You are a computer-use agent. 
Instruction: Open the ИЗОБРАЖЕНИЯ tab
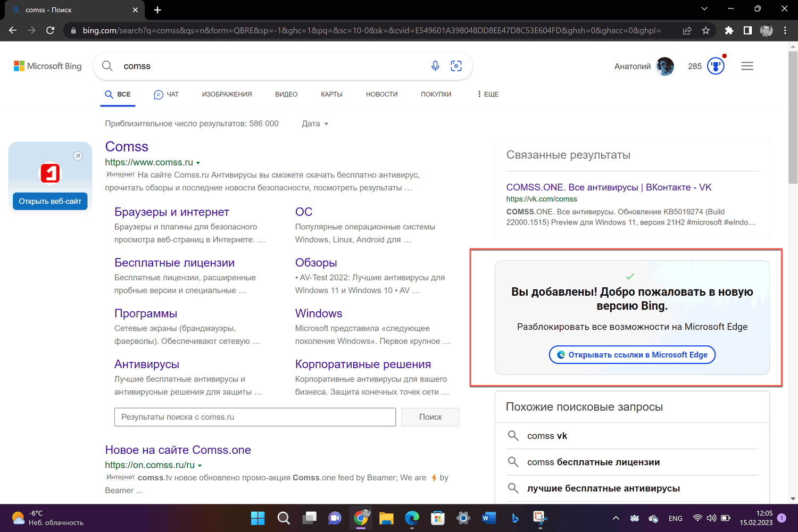coord(227,94)
